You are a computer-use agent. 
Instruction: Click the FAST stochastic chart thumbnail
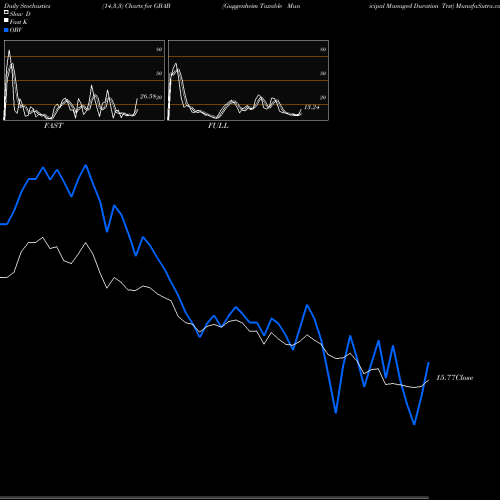click(x=84, y=80)
